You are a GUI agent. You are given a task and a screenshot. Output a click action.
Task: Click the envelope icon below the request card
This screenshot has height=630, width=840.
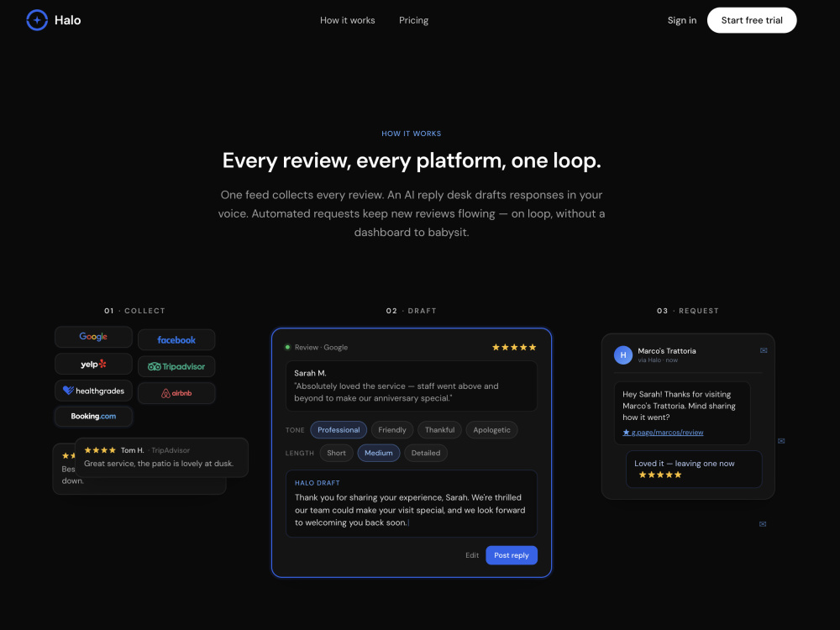[x=763, y=524]
